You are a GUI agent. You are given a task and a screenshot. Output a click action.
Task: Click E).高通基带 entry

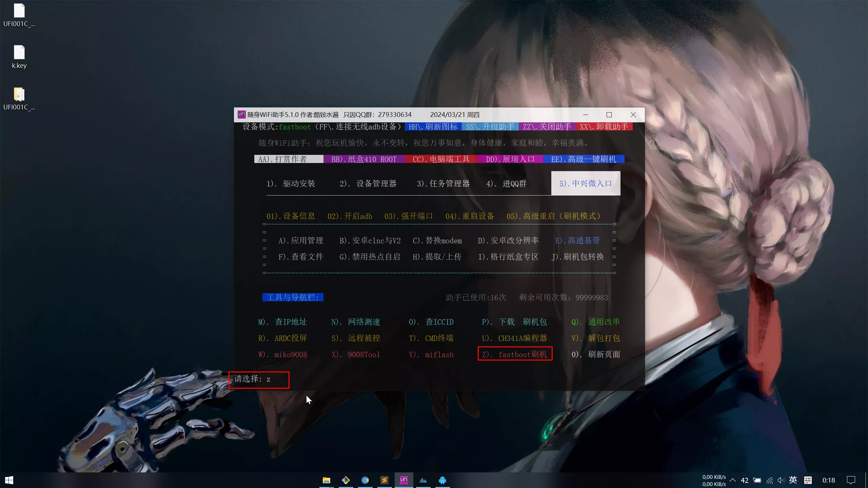[x=578, y=241]
